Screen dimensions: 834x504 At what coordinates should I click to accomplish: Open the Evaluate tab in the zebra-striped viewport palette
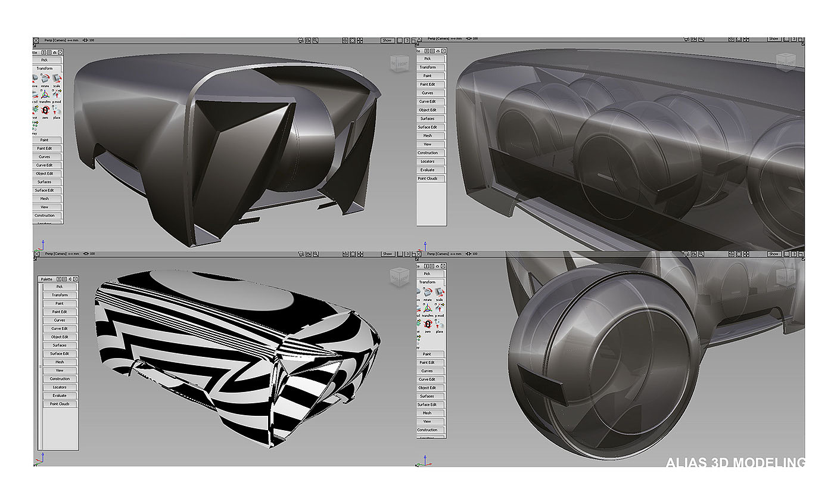point(60,396)
